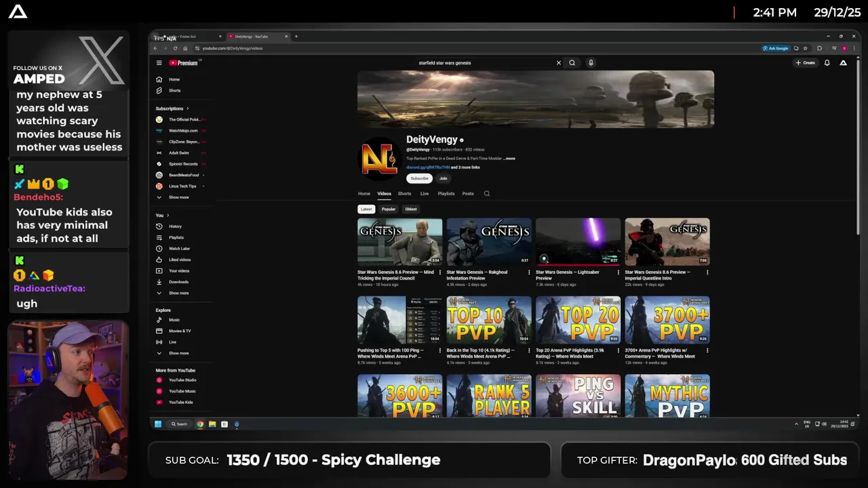
Task: Open a new browser tab with plus
Action: click(x=296, y=37)
